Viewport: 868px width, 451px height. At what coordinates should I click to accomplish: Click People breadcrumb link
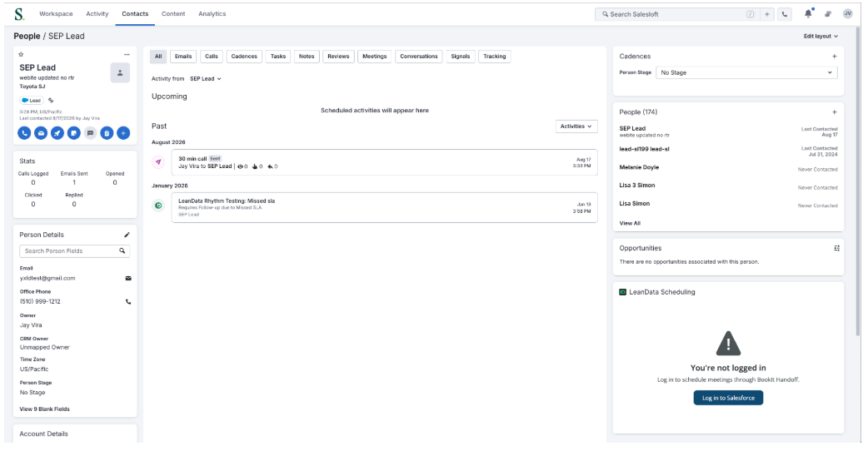[x=27, y=37]
